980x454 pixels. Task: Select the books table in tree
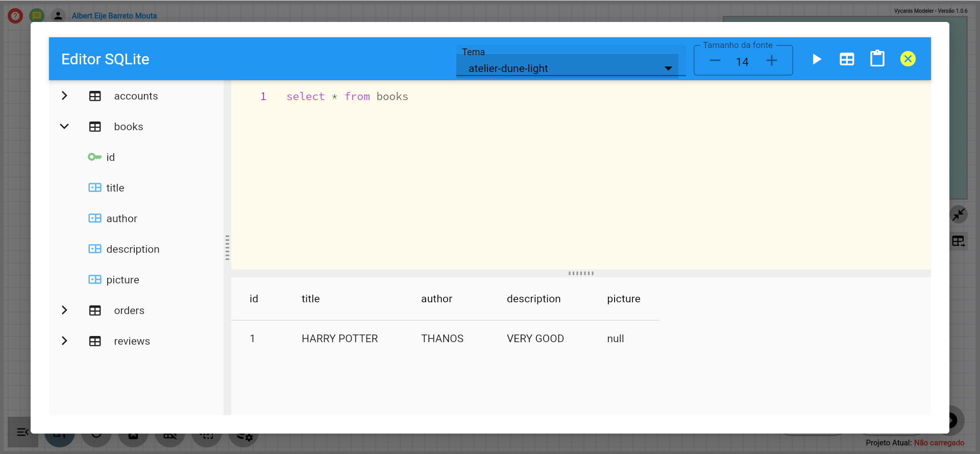tap(129, 127)
